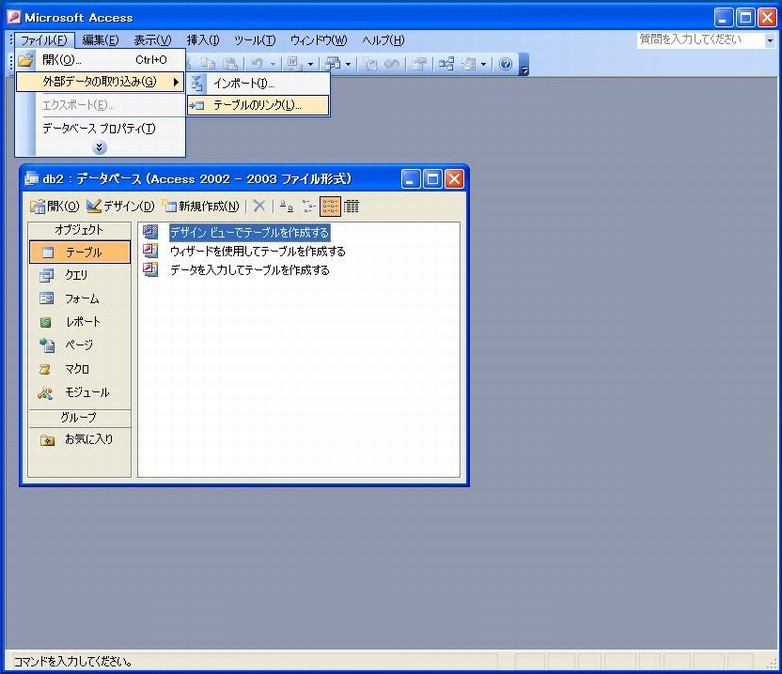Click the wizard table creation icon
This screenshot has height=674, width=782.
click(x=151, y=250)
